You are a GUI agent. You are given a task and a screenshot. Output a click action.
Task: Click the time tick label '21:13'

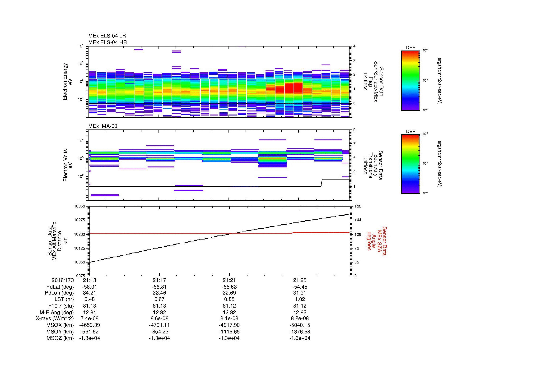point(89,280)
